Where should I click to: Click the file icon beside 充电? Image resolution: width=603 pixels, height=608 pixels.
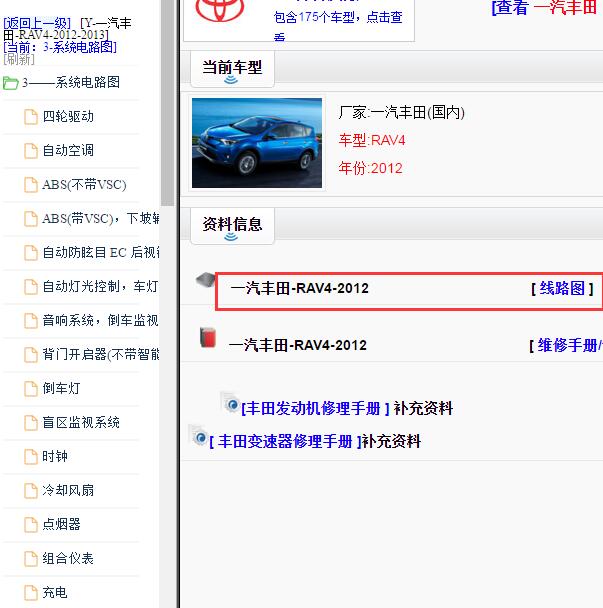point(31,593)
